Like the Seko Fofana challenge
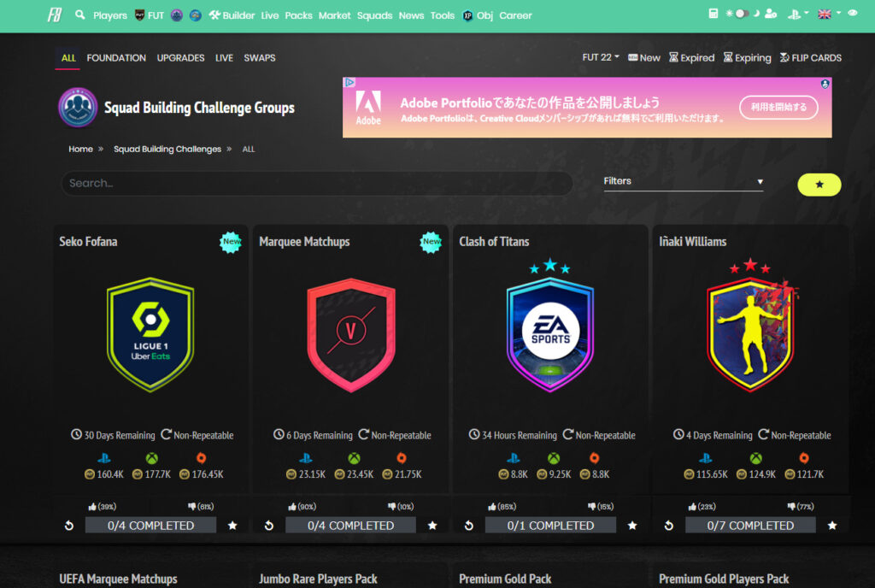This screenshot has height=588, width=875. [x=103, y=507]
